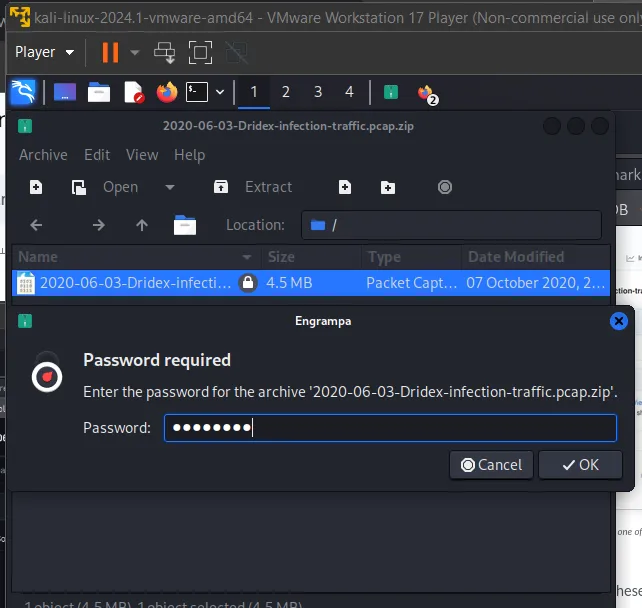642x608 pixels.
Task: Select the 2020-06-03-Dridex-infecti... file row
Action: [x=311, y=283]
